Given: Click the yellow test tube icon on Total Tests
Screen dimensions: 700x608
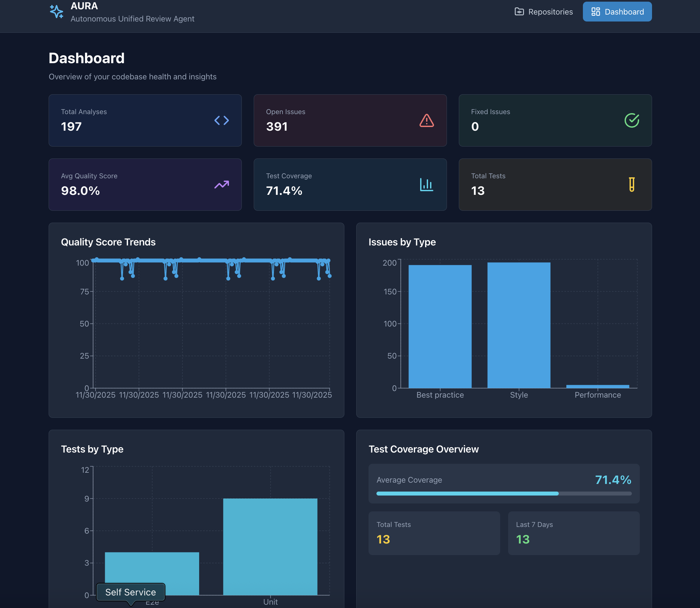Looking at the screenshot, I should click(632, 185).
